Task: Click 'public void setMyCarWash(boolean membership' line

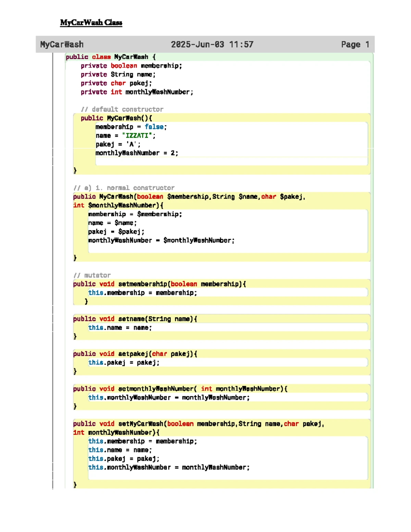Action: 199,424
